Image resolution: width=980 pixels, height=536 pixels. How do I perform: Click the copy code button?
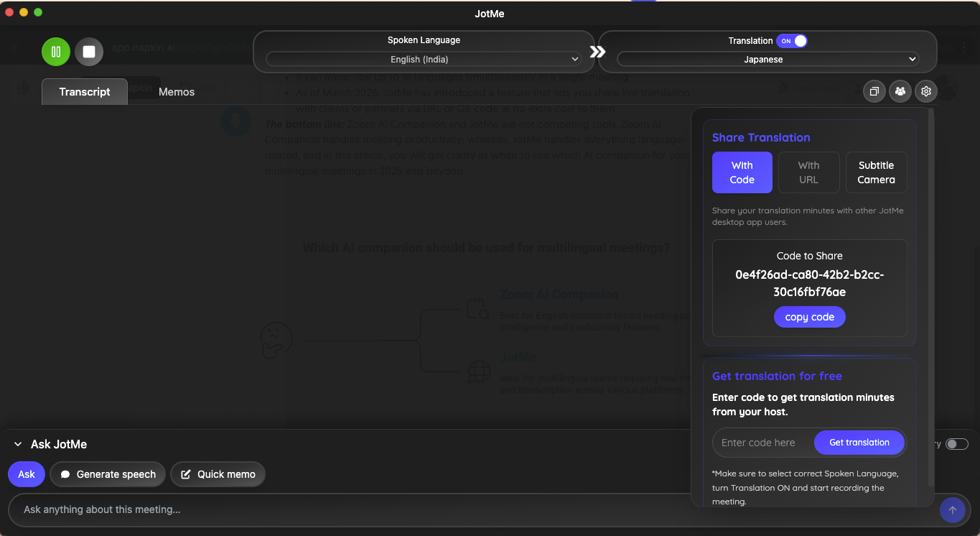click(x=809, y=317)
